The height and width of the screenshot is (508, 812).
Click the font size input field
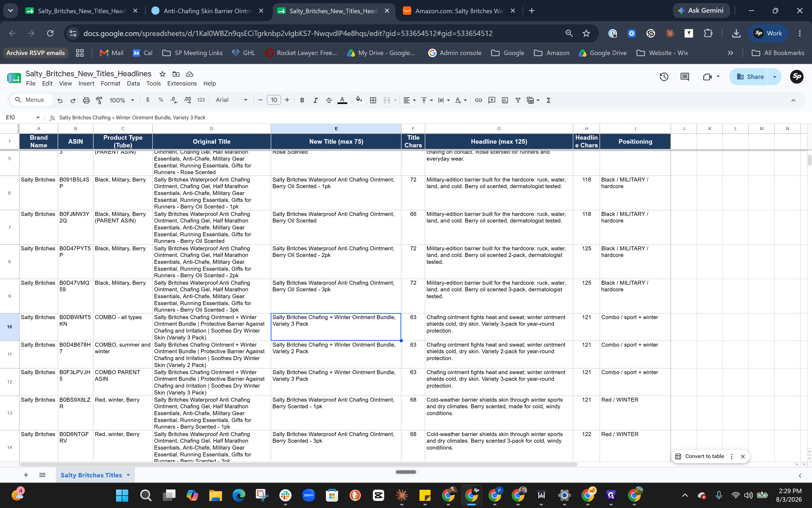274,100
